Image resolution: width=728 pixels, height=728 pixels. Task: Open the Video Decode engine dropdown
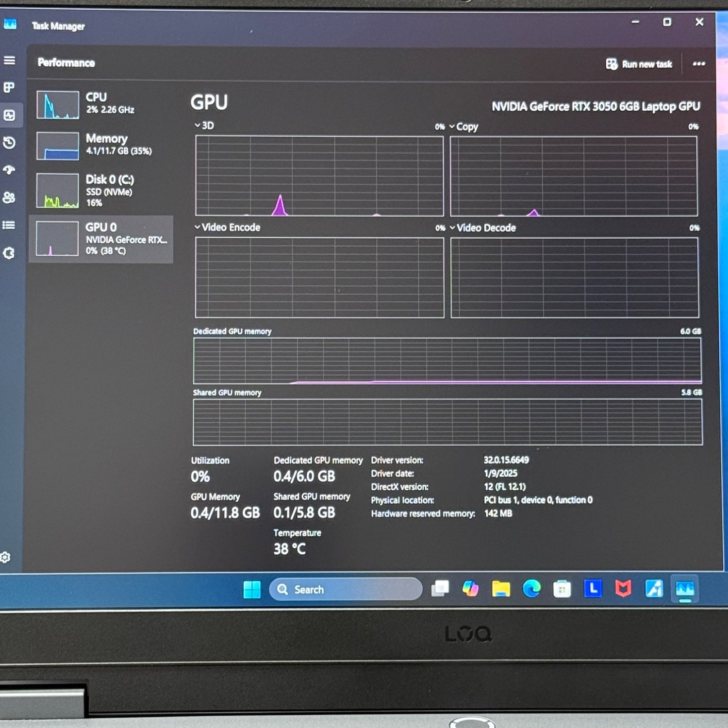[x=482, y=228]
